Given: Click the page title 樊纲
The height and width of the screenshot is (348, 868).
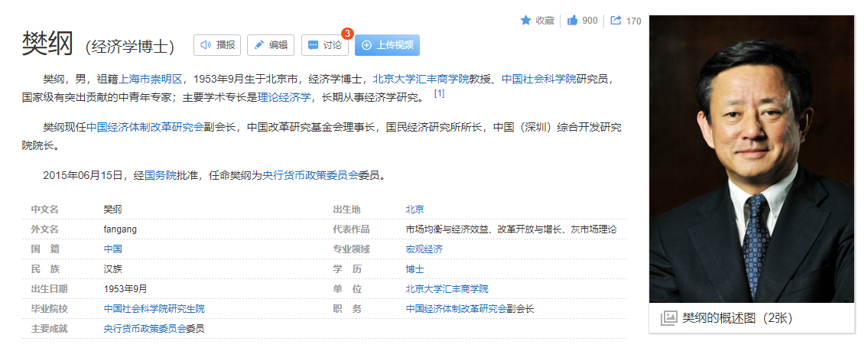Looking at the screenshot, I should click(47, 43).
